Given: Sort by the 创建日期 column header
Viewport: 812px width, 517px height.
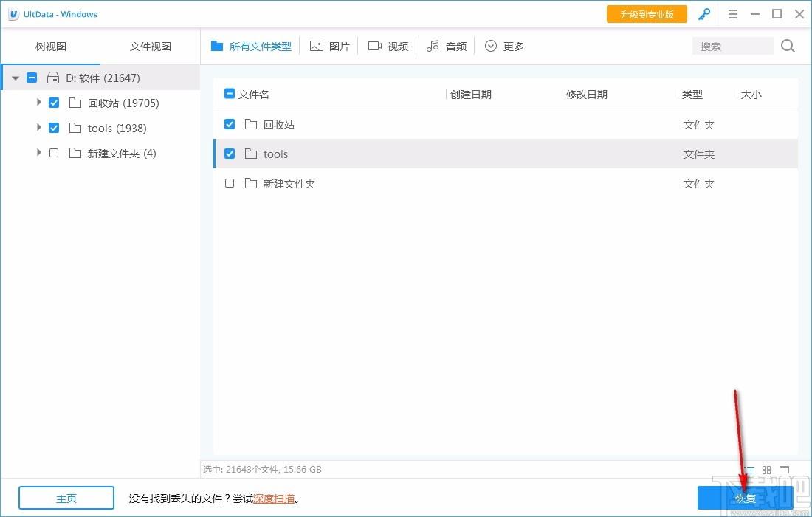Looking at the screenshot, I should 471,95.
